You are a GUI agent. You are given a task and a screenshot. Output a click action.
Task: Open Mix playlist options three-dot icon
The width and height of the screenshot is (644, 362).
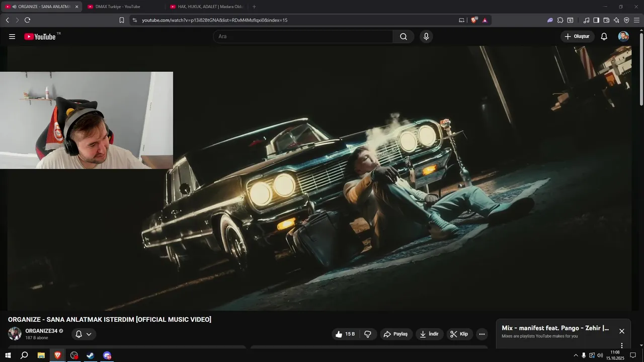tap(622, 345)
